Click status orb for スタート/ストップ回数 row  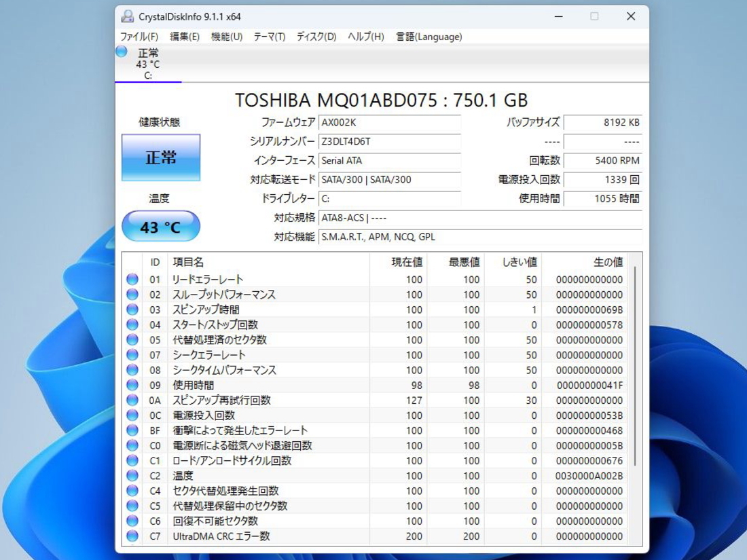132,324
